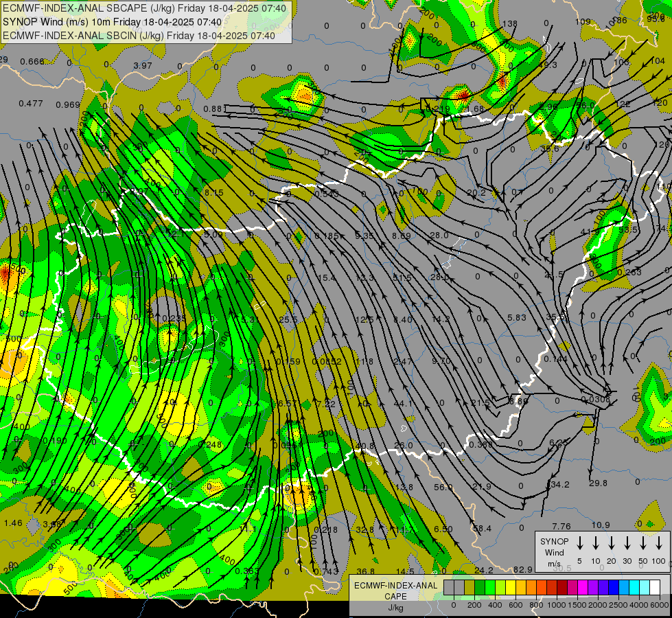This screenshot has height=618, width=672.
Task: Click the wind legend arrow above 20
Action: pyautogui.click(x=612, y=543)
